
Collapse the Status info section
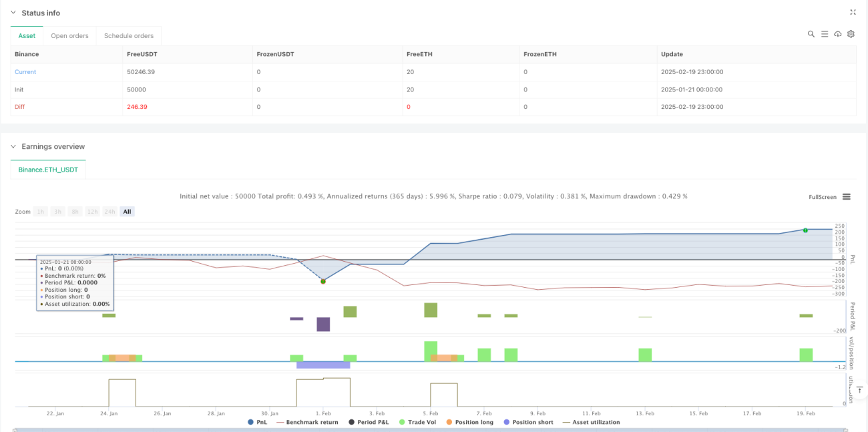point(13,13)
